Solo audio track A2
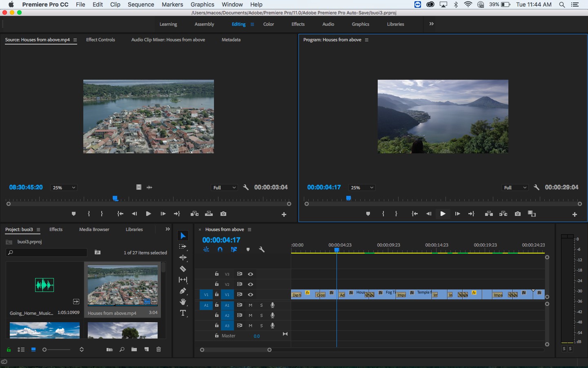This screenshot has width=588, height=368. coord(261,315)
